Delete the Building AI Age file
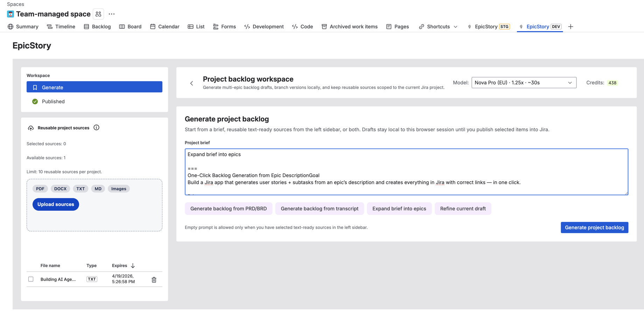Viewport: 644px width, 315px height. click(x=154, y=279)
